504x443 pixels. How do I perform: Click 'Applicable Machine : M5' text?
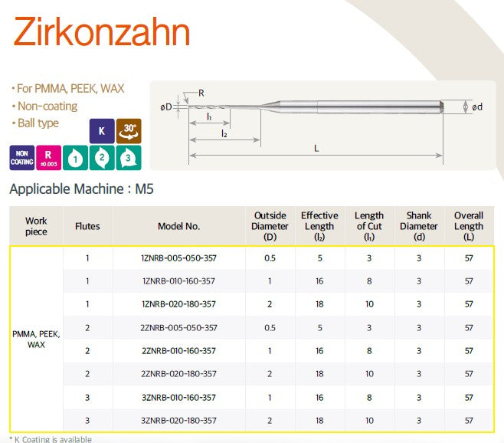[82, 189]
